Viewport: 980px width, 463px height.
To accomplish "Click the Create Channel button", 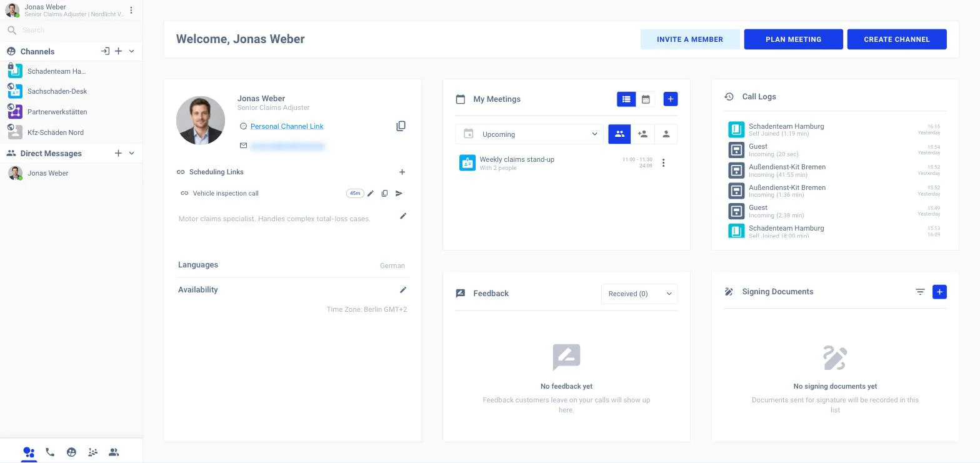I will tap(897, 39).
